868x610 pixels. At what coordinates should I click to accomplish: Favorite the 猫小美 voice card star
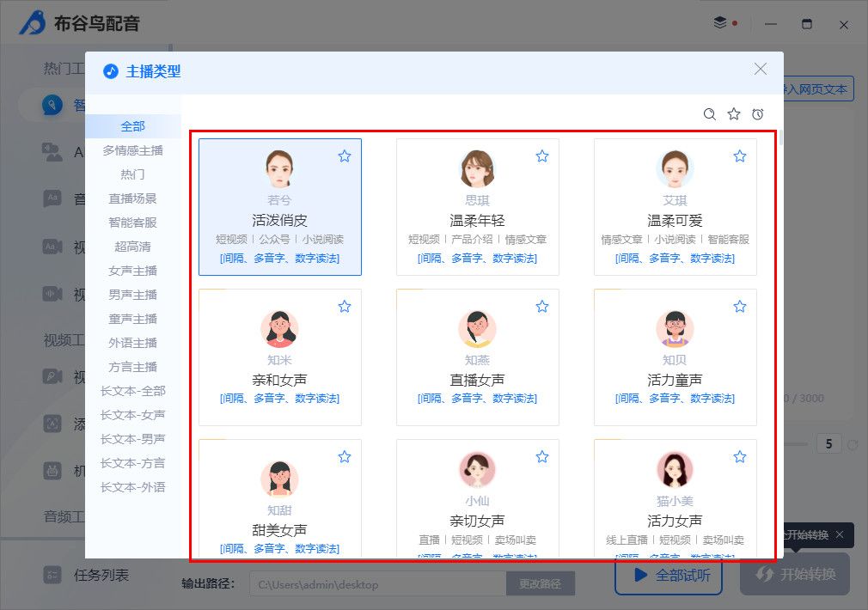(740, 457)
